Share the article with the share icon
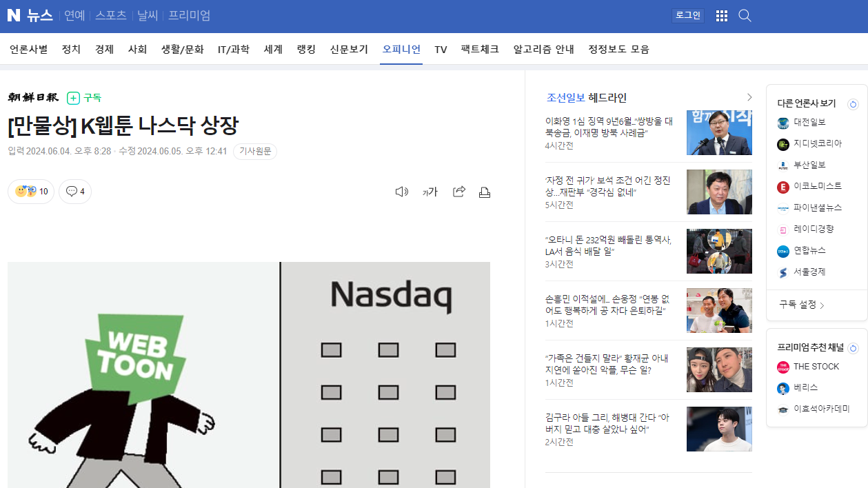The height and width of the screenshot is (488, 868). (x=459, y=192)
